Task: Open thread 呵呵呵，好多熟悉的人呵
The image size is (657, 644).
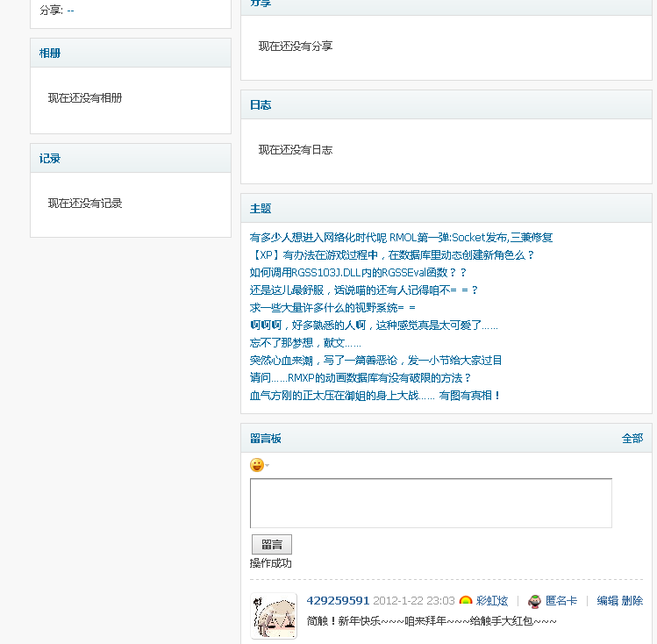Action: 374,326
